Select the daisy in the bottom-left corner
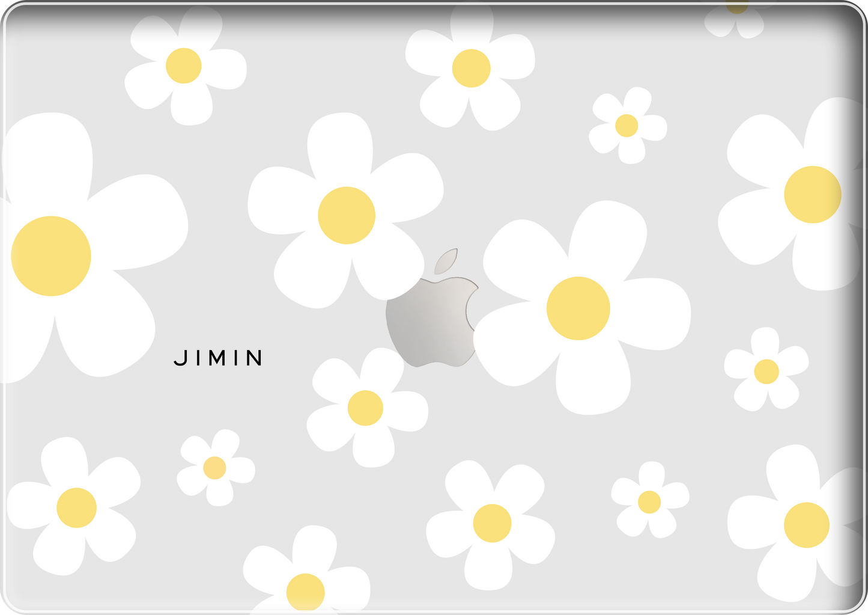The height and width of the screenshot is (615, 868). coord(76,508)
